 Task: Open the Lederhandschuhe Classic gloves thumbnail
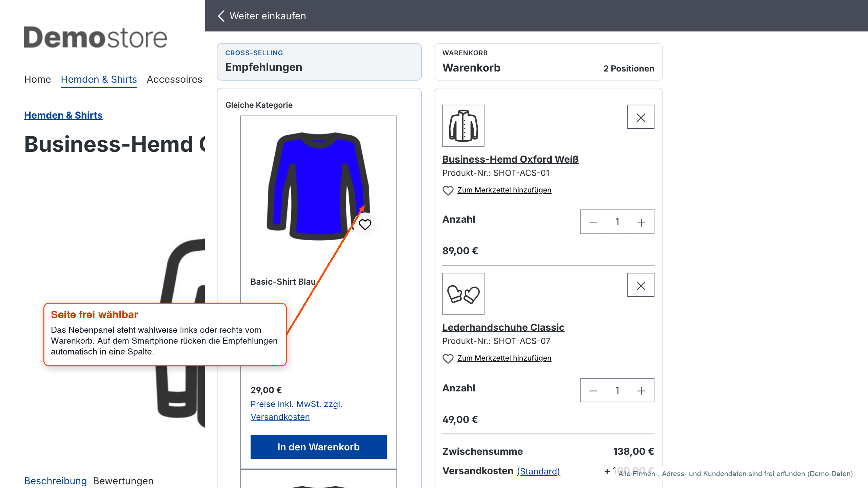(x=463, y=294)
